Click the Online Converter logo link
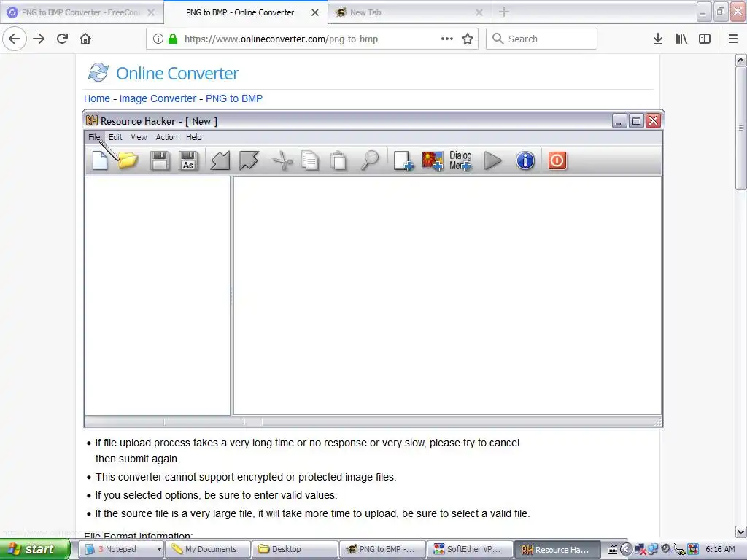Screen dimensions: 747x560 163,73
